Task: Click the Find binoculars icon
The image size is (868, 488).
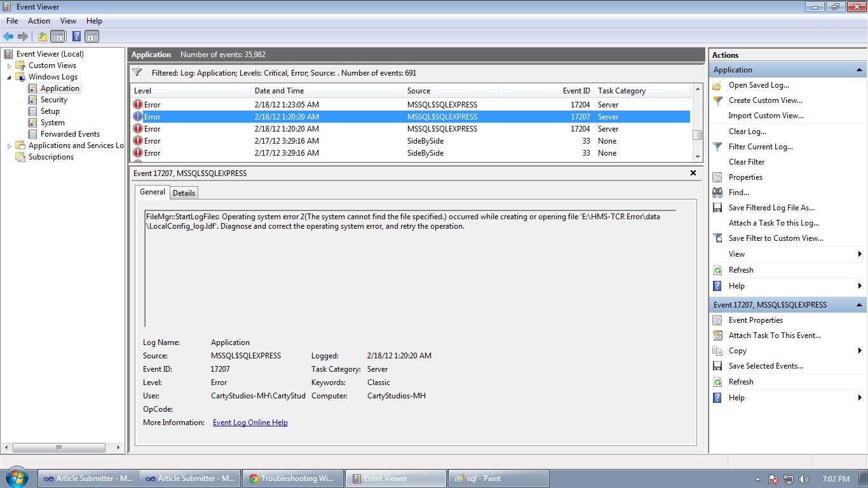Action: point(717,193)
